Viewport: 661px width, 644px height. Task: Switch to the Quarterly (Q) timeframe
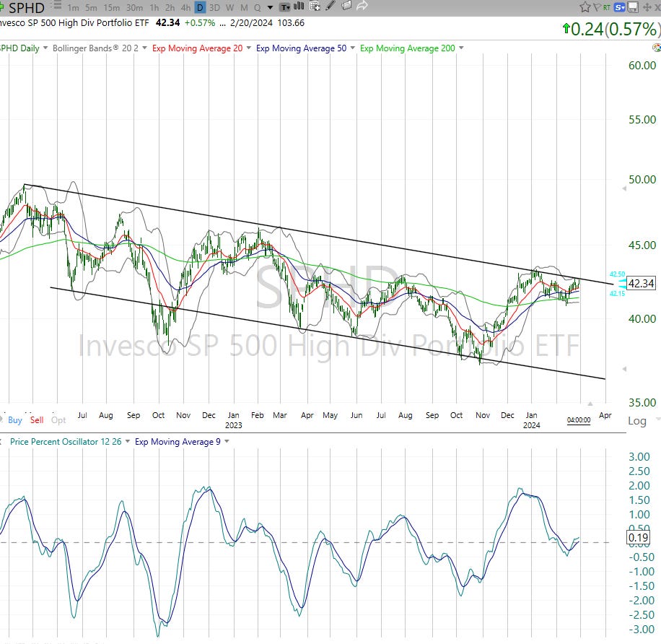click(257, 8)
